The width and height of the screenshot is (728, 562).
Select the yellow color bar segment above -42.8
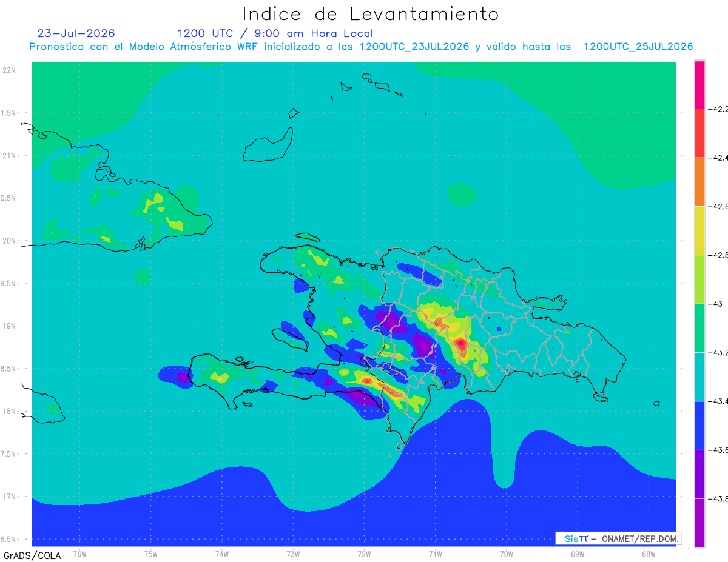(699, 230)
